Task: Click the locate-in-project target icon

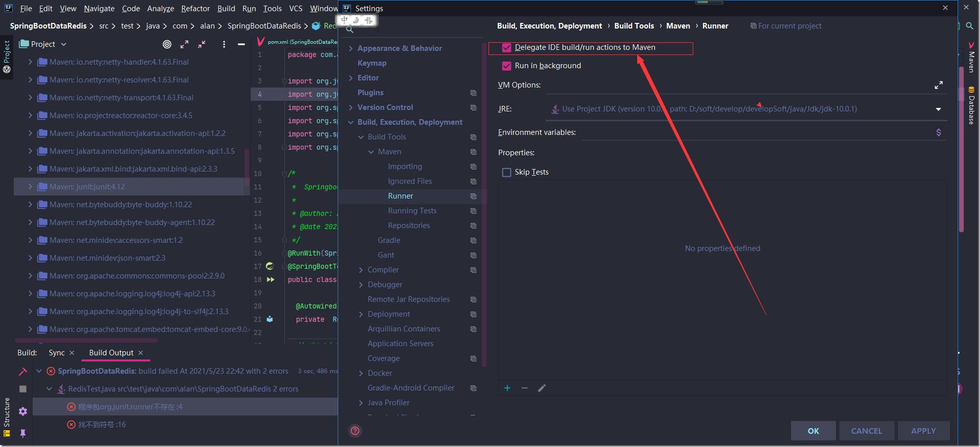Action: (167, 44)
